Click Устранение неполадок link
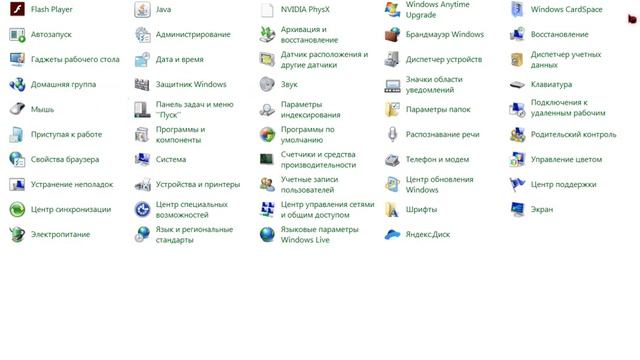640x360 pixels. click(x=72, y=184)
